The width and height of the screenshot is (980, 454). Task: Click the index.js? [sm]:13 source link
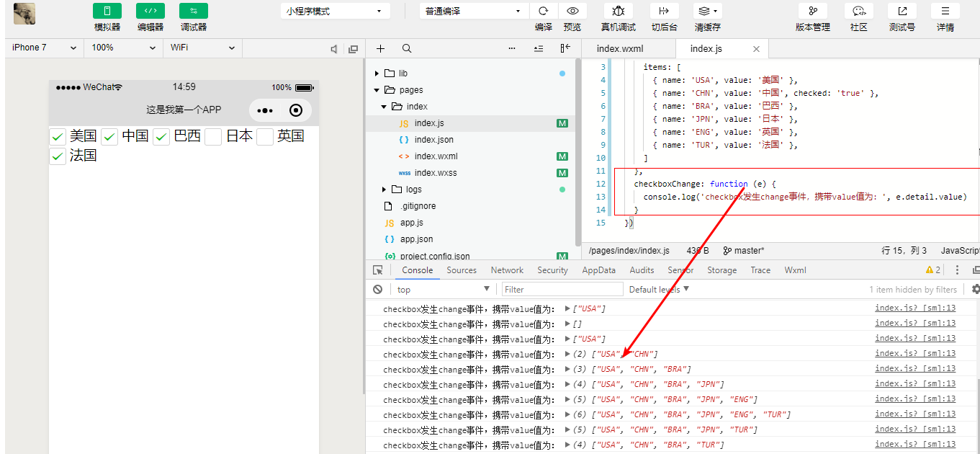[915, 308]
